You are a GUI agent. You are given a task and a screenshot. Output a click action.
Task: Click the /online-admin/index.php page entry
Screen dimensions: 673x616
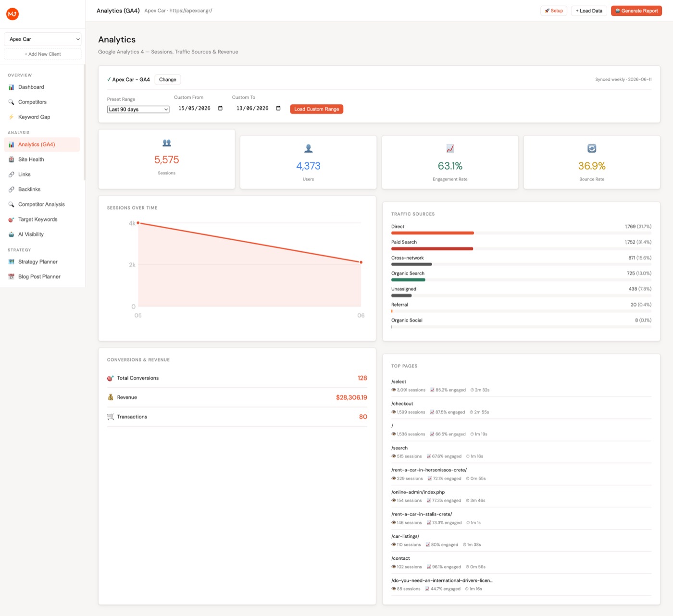pyautogui.click(x=521, y=496)
